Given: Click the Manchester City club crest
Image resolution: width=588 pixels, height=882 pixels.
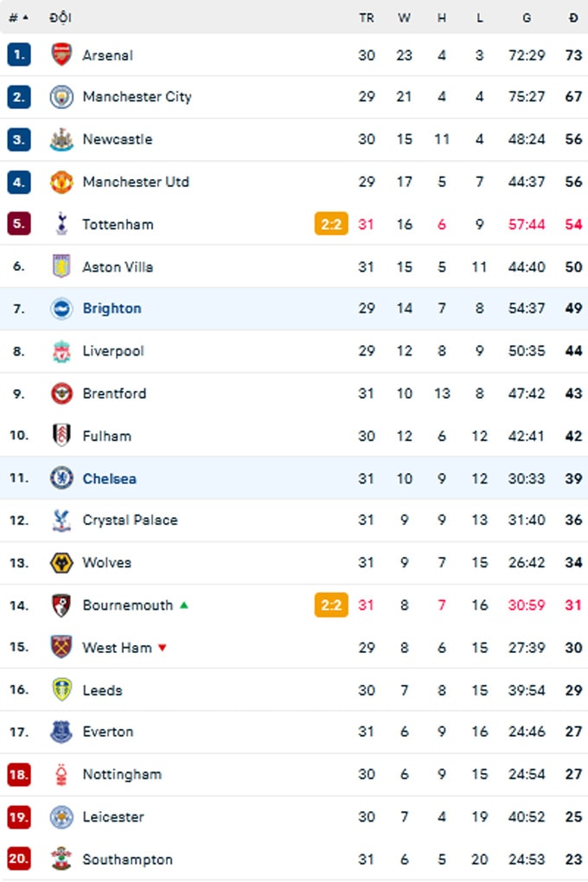Looking at the screenshot, I should click(61, 97).
